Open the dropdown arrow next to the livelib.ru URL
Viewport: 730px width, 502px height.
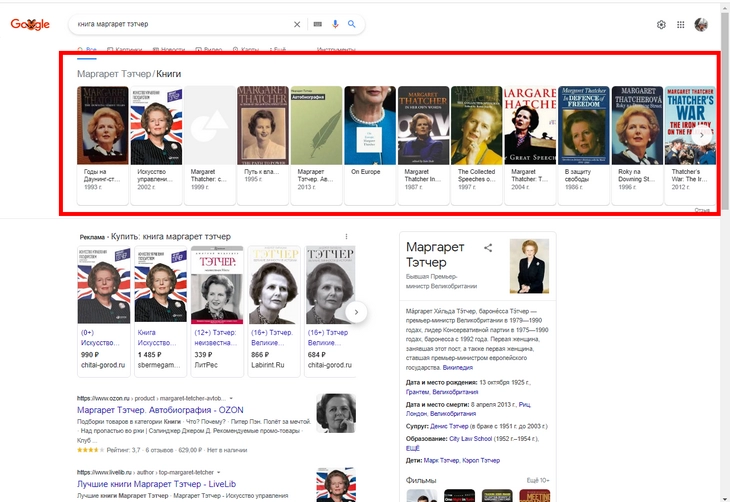(219, 472)
